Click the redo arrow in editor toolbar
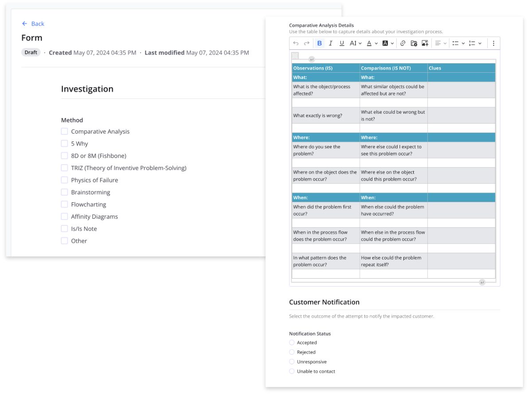 pyautogui.click(x=306, y=43)
